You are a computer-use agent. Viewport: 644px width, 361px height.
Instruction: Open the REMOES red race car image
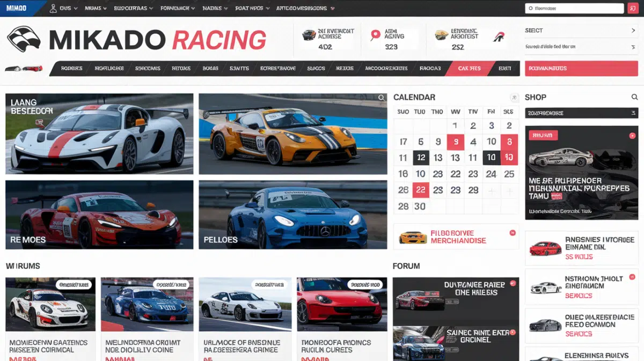click(x=99, y=215)
